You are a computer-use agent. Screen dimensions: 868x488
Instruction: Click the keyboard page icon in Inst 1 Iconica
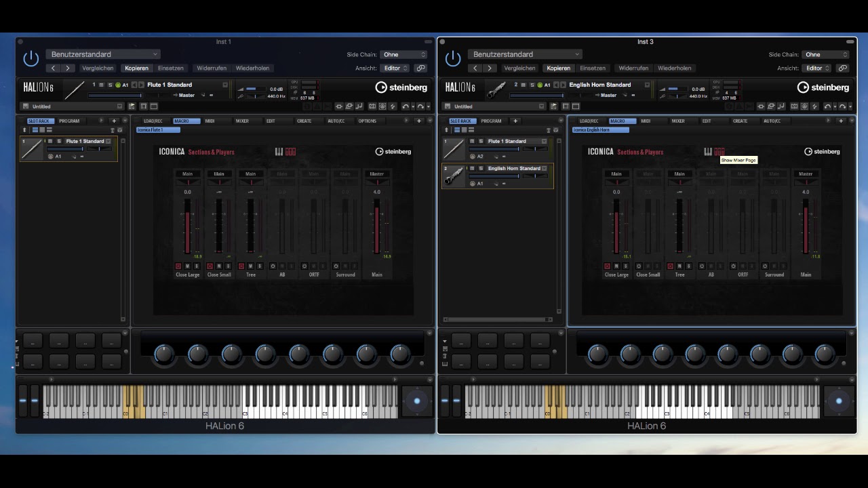tap(278, 151)
